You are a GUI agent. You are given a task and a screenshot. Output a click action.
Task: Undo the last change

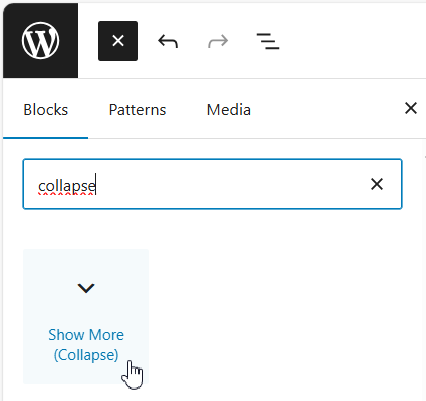[x=168, y=41]
